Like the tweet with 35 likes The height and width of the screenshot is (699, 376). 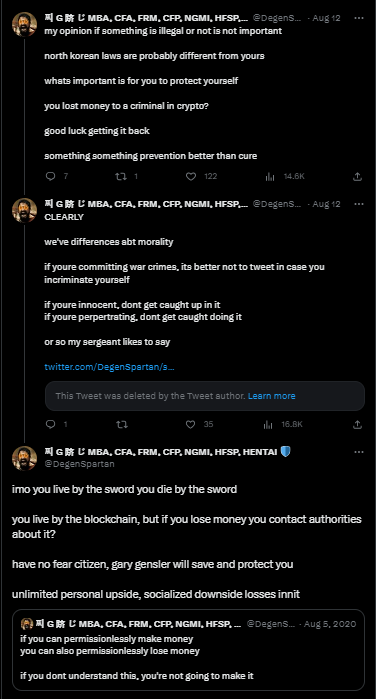190,424
